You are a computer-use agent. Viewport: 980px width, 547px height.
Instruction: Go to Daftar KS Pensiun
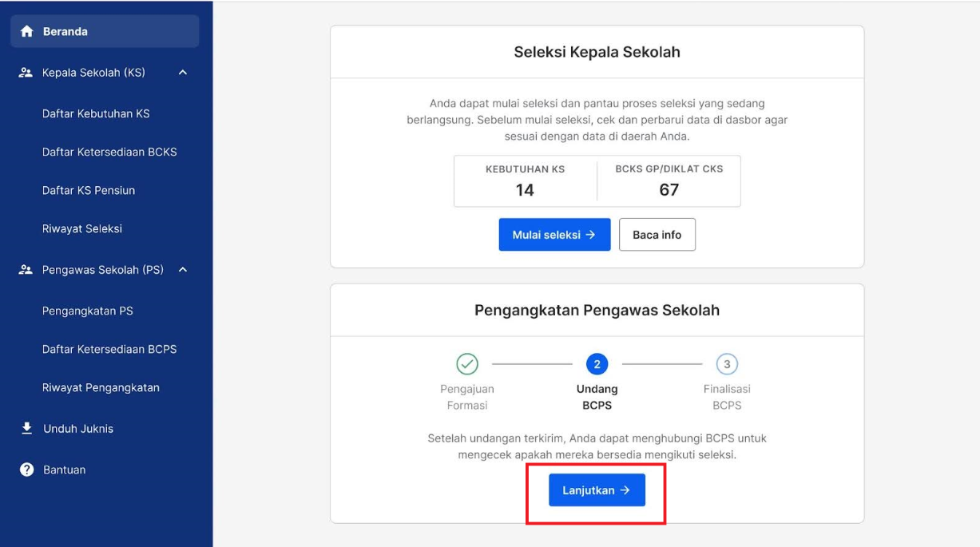89,190
